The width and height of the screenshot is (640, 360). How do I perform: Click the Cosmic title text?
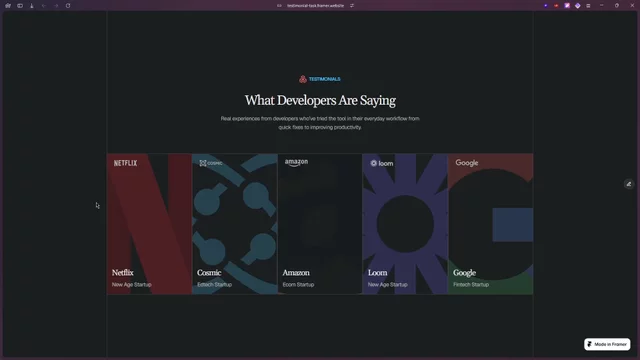[209, 272]
